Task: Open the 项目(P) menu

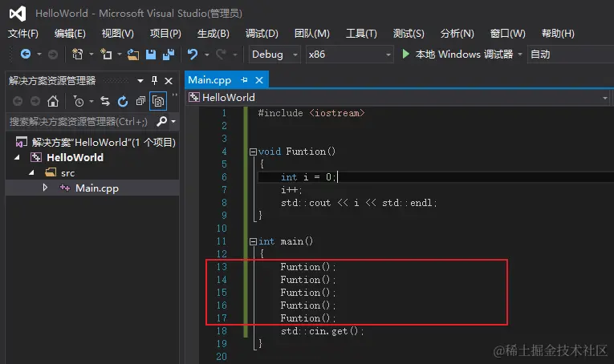Action: tap(165, 34)
